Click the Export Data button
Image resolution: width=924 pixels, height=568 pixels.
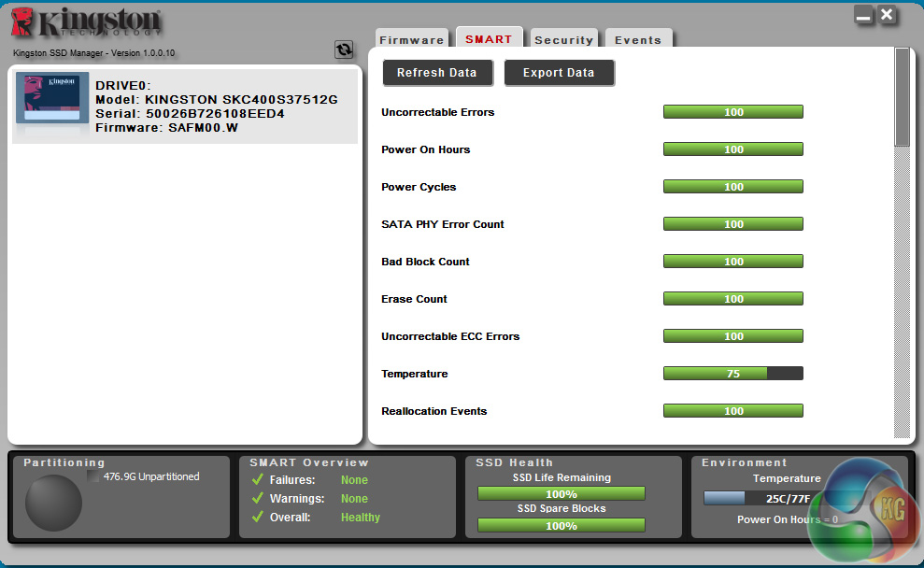coord(560,73)
